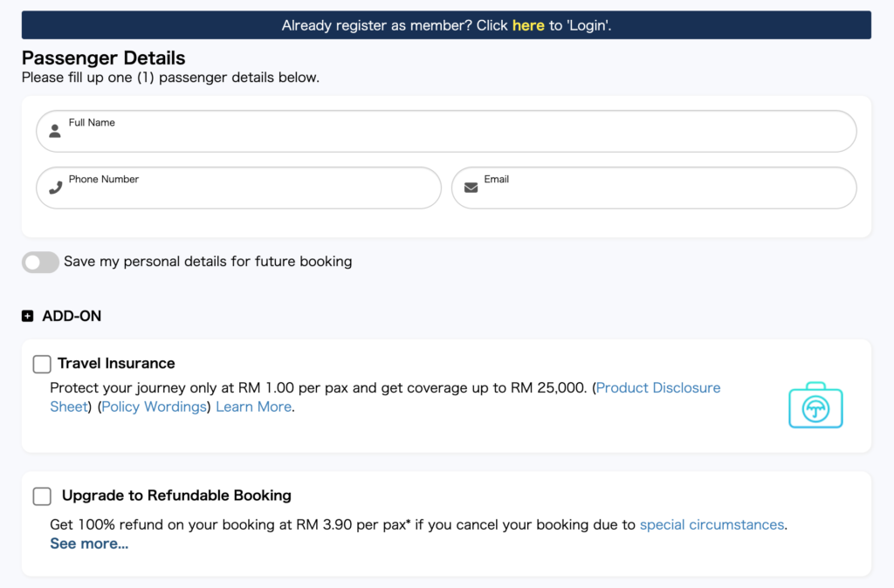Check the Upgrade to Refundable Booking box
894x588 pixels.
[x=42, y=496]
